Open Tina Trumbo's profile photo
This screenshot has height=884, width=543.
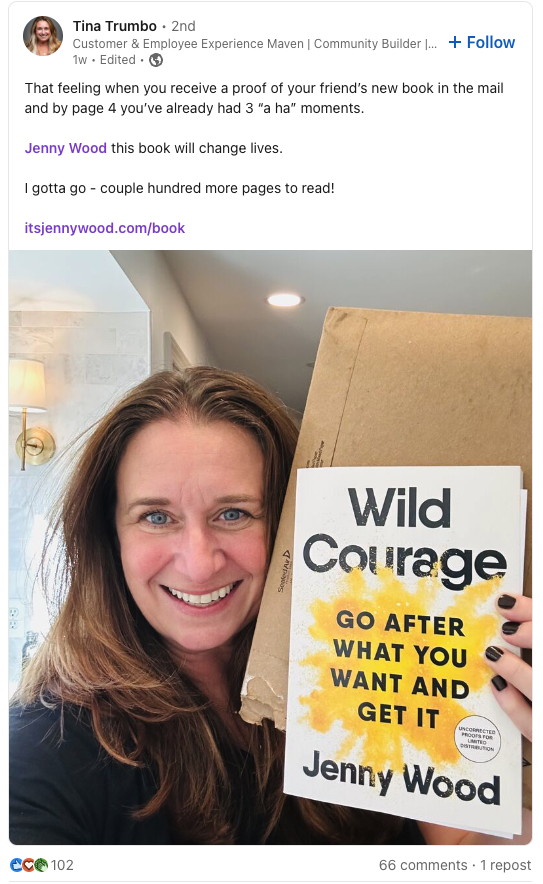43,36
